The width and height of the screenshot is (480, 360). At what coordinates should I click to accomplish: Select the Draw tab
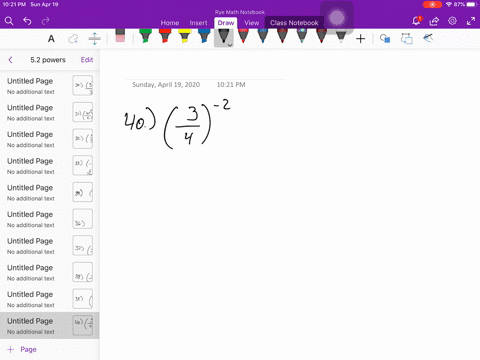(x=226, y=23)
